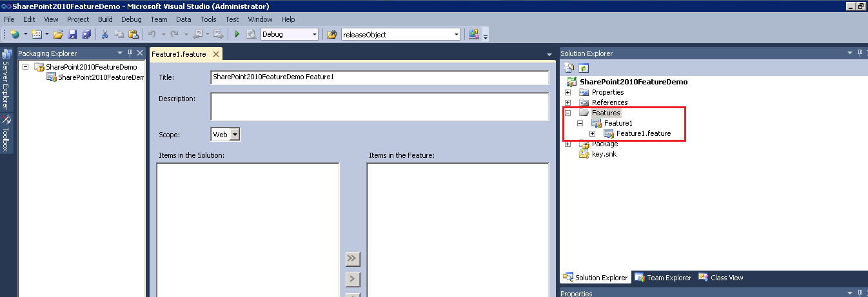Click the icon right of releaseObject dropdown
Screen dimensions: 868x297
point(474,34)
